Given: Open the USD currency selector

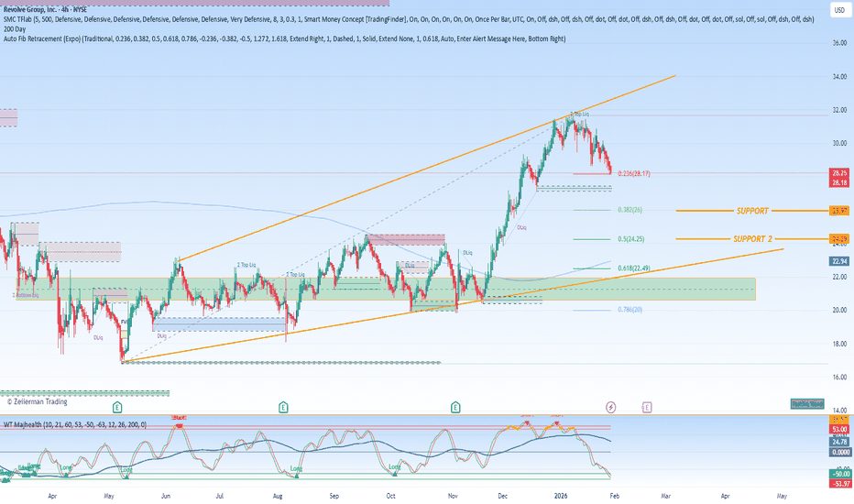Looking at the screenshot, I should click(838, 11).
